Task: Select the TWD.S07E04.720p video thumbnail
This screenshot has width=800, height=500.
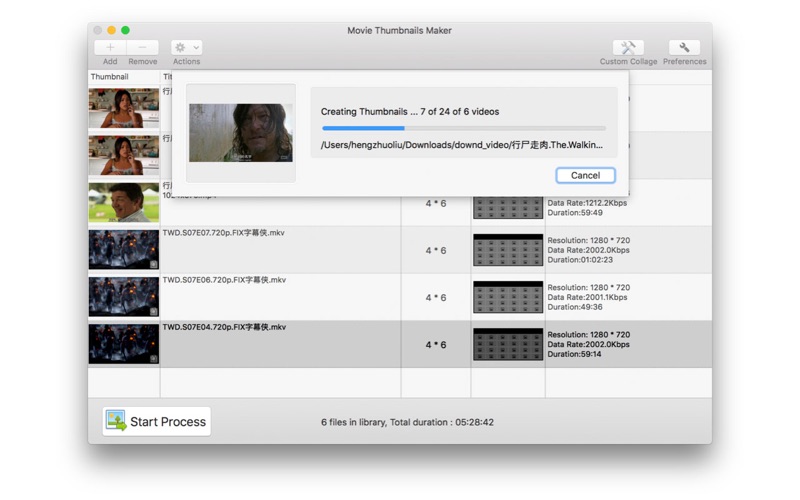Action: tap(124, 344)
